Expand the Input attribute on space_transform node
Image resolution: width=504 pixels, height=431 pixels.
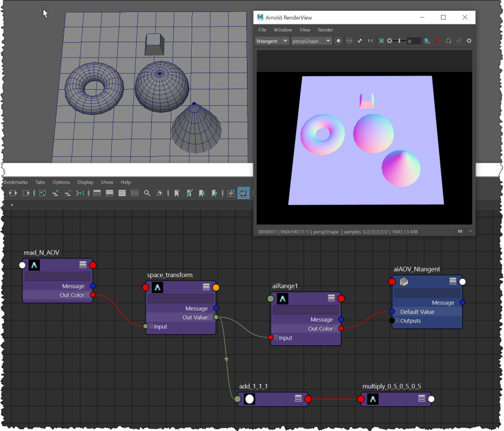point(151,326)
